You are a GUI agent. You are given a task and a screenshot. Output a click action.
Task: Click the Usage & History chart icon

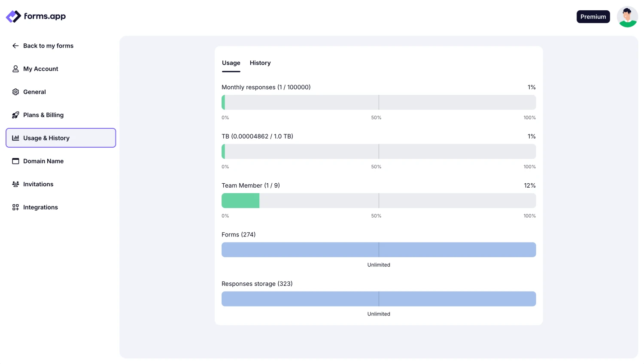click(x=15, y=138)
